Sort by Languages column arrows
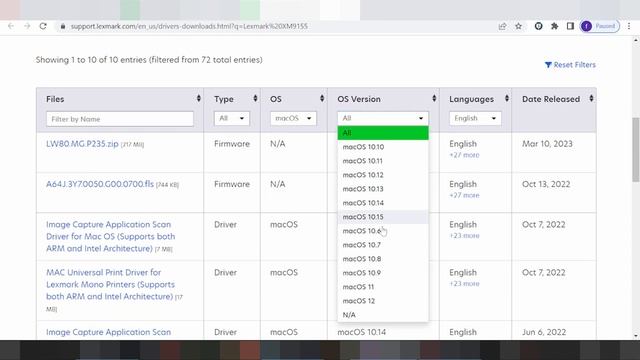Image resolution: width=640 pixels, height=360 pixels. (507, 98)
